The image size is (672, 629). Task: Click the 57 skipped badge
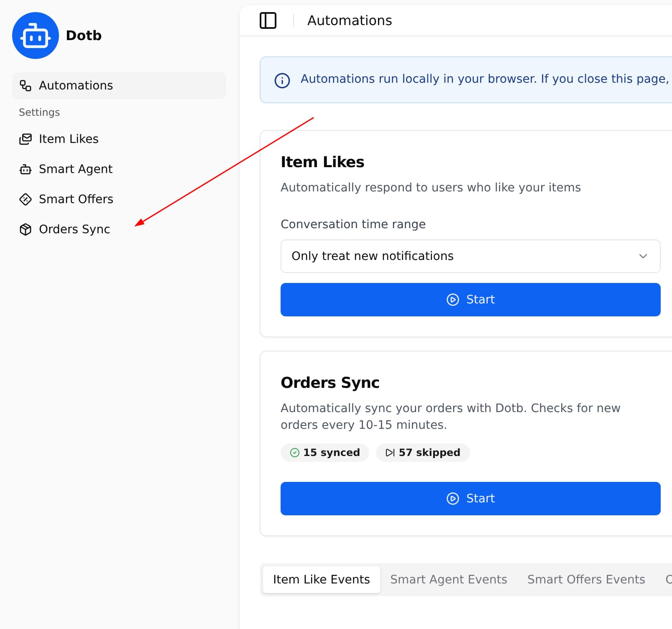coord(423,453)
